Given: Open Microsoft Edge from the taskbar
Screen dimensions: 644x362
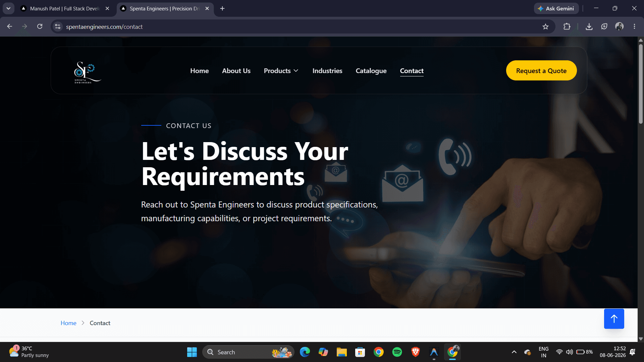Looking at the screenshot, I should coord(305,352).
